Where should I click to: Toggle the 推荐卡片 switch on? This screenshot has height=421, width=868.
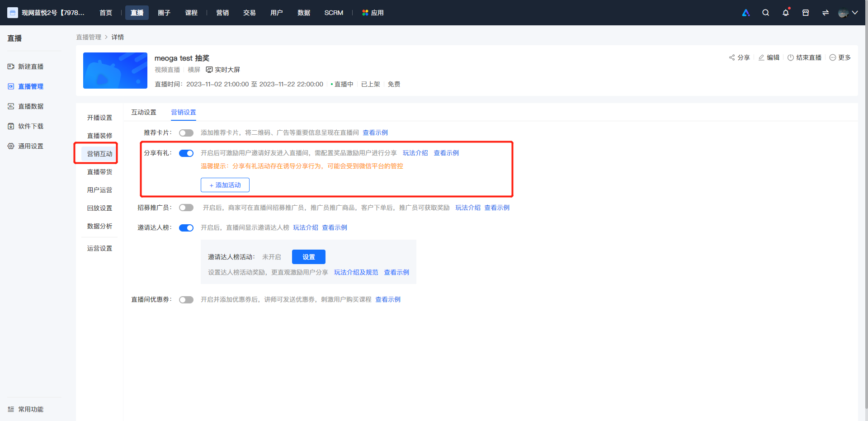point(186,133)
